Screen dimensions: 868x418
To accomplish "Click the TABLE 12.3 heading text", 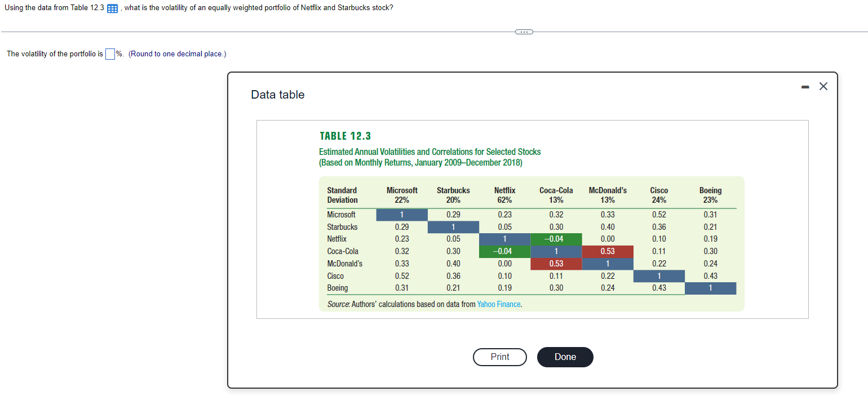I will (x=345, y=136).
